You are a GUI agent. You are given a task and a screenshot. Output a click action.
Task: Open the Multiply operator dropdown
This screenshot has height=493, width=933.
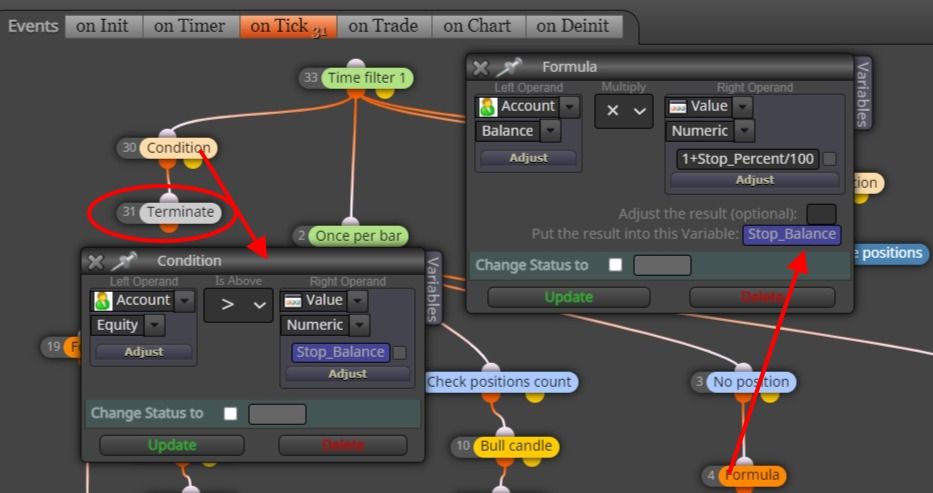click(624, 111)
